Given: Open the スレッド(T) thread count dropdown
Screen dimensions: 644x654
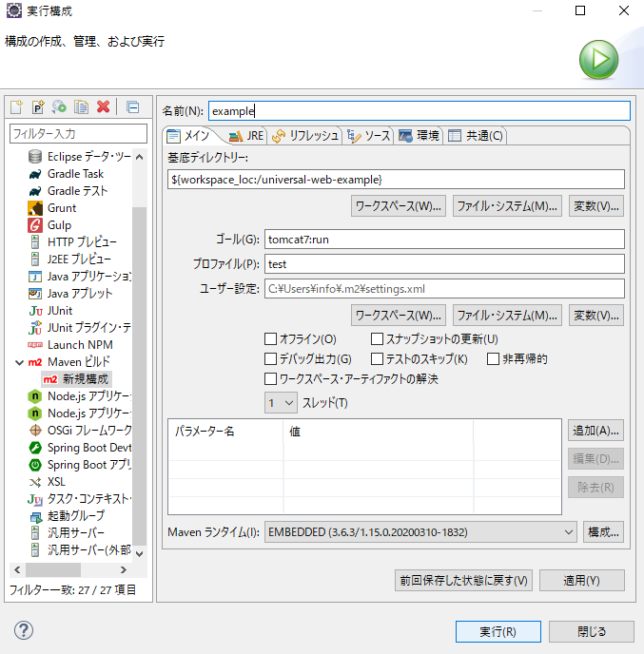Looking at the screenshot, I should pos(281,402).
